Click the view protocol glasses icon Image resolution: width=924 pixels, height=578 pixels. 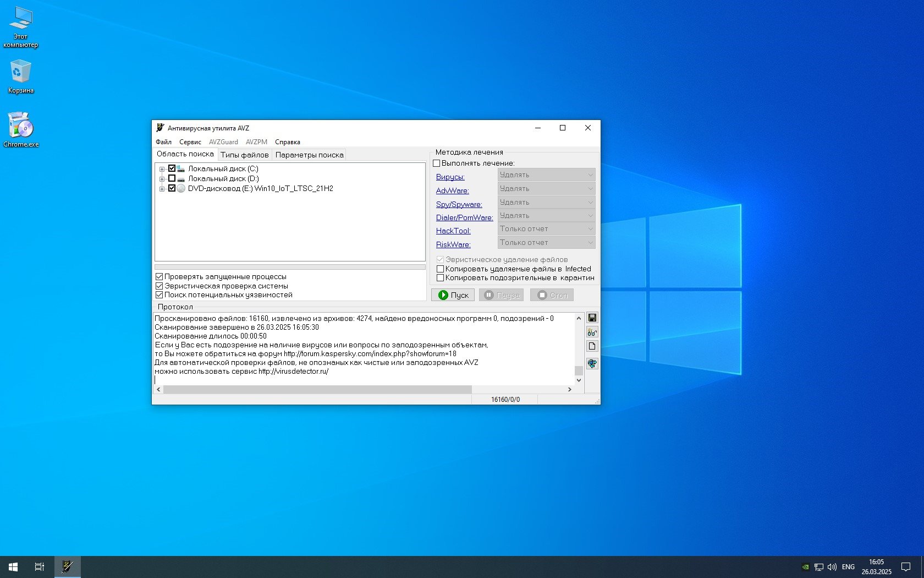(592, 332)
